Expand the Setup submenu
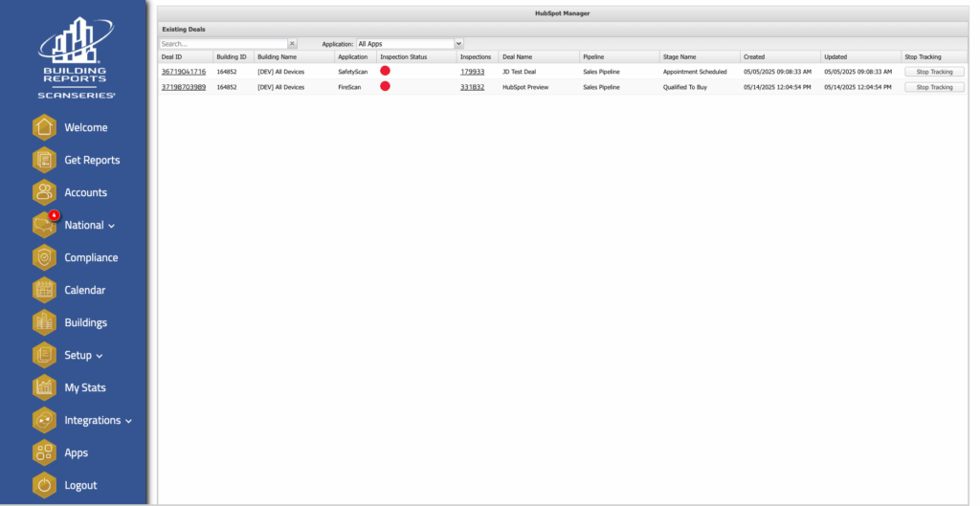The width and height of the screenshot is (980, 506). (x=100, y=356)
